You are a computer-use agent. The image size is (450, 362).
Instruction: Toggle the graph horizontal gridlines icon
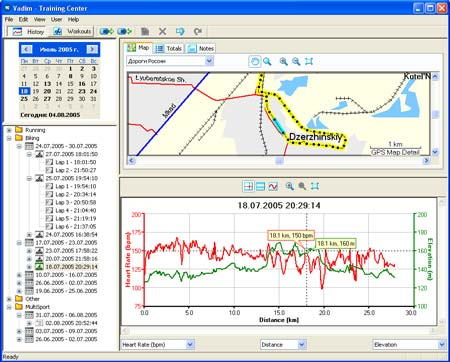coord(260,186)
